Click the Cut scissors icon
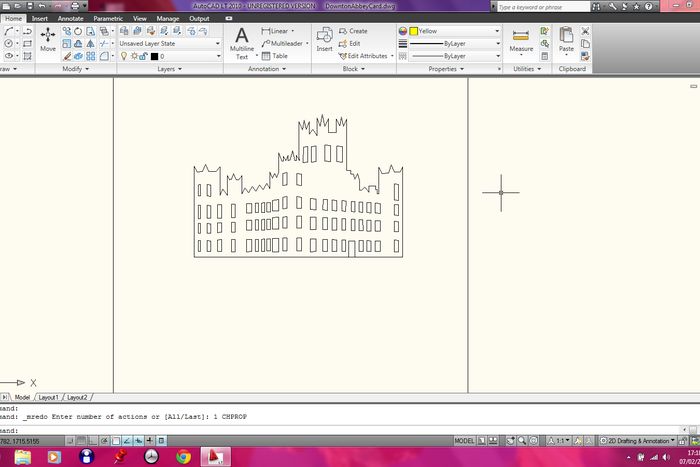Screen dimensions: 700x467 click(586, 31)
